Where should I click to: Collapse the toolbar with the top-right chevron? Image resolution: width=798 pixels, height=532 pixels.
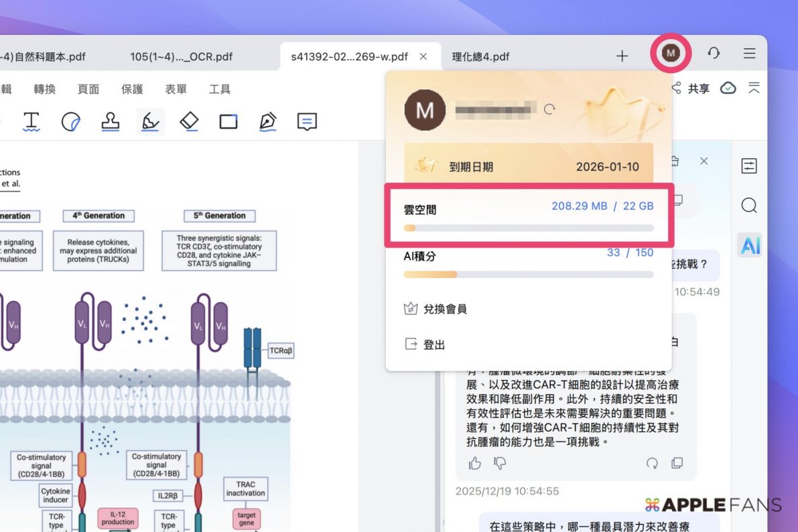[754, 88]
